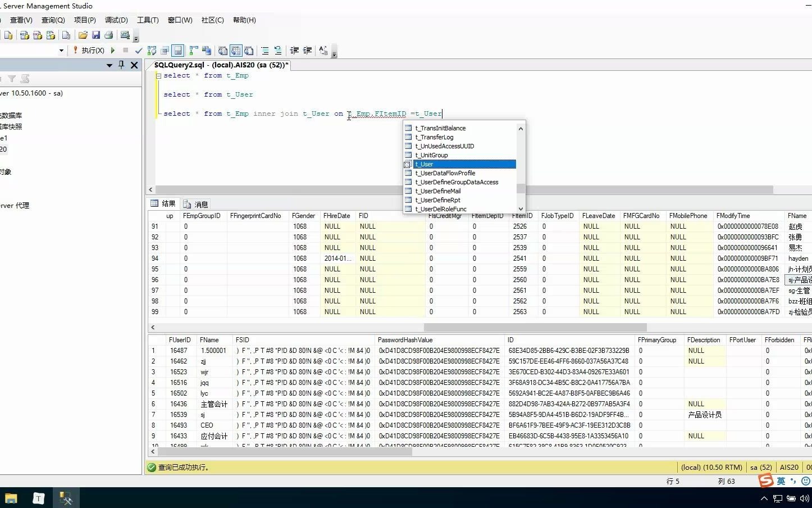Viewport: 812px width, 508px height.
Task: Open the 项目(P) menu
Action: coord(85,20)
